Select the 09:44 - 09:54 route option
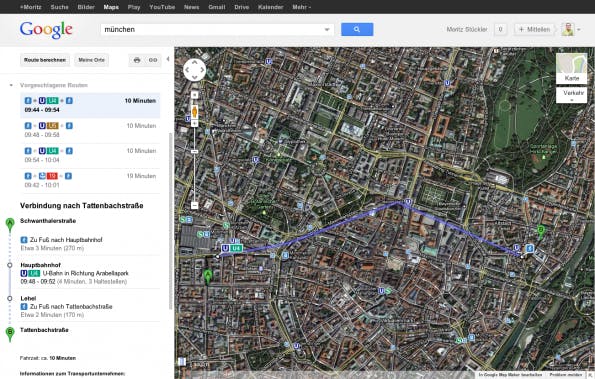595x379 pixels. coord(90,105)
